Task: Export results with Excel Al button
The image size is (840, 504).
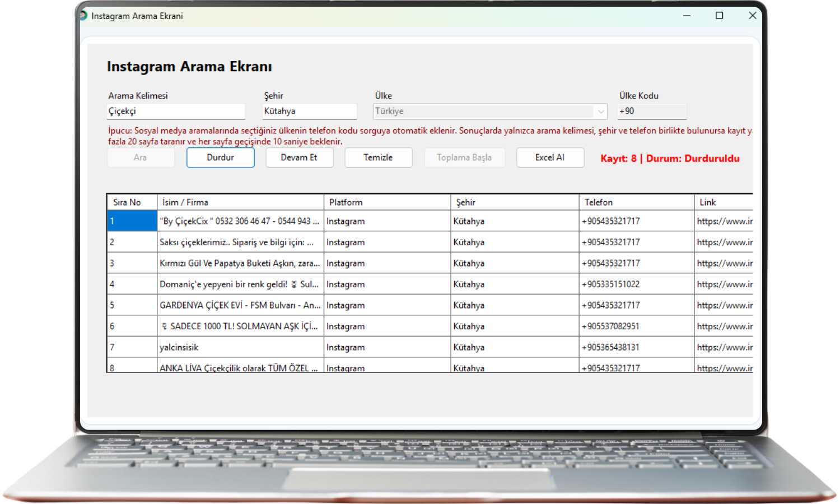Action: (549, 157)
